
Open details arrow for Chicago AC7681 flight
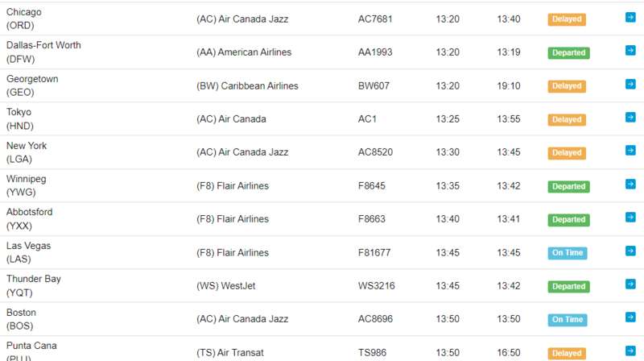tap(630, 17)
